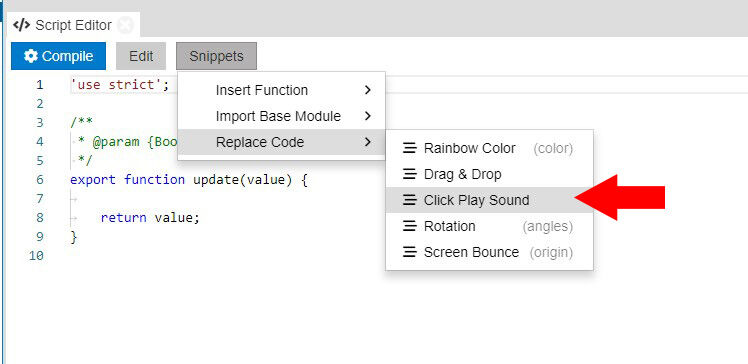748x364 pixels.
Task: Click the hamburger icon beside Rainbow Color
Action: click(409, 148)
